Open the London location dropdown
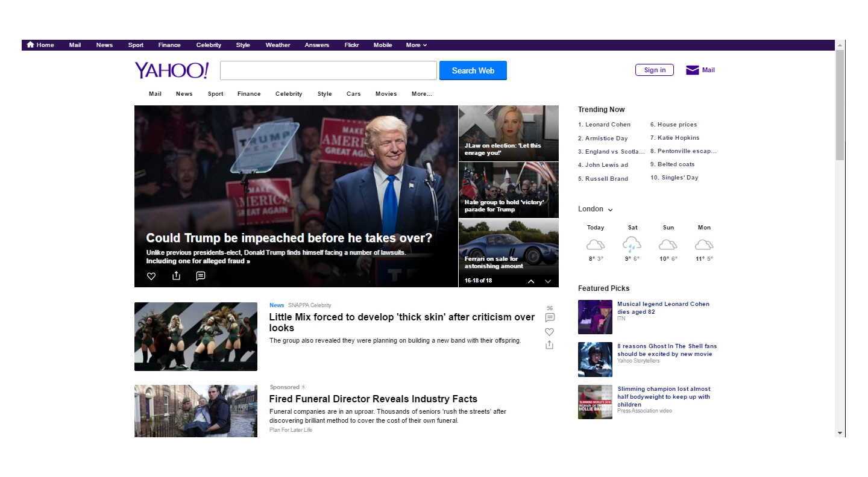This screenshot has width=868, height=477. 596,209
